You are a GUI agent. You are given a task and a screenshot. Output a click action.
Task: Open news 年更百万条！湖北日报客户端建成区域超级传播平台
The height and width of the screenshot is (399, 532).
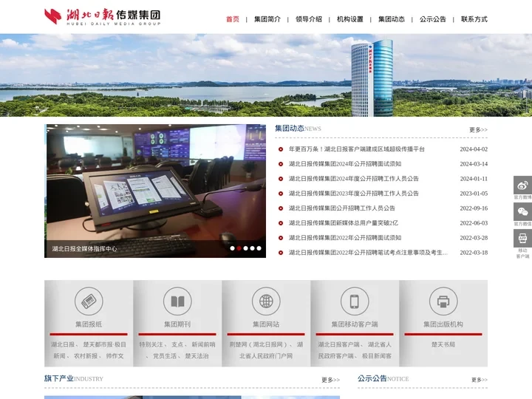(357, 149)
